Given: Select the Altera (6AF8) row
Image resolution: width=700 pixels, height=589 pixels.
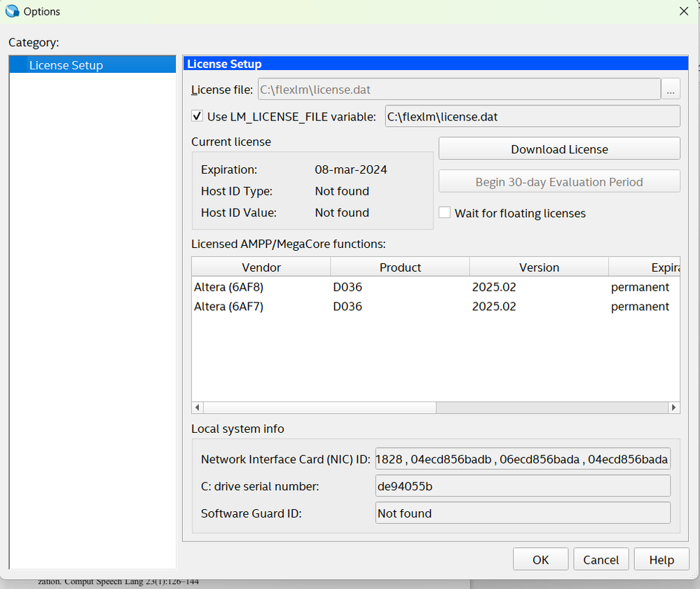Looking at the screenshot, I should pyautogui.click(x=436, y=287).
